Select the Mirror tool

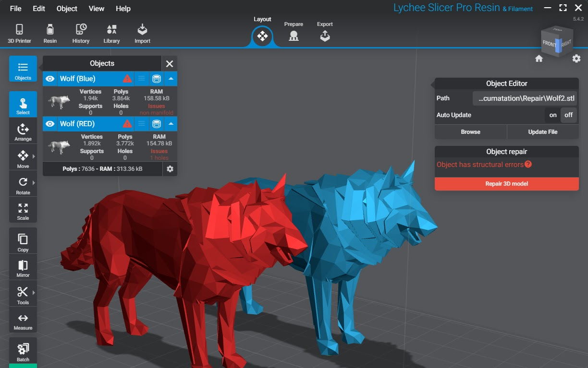point(23,268)
